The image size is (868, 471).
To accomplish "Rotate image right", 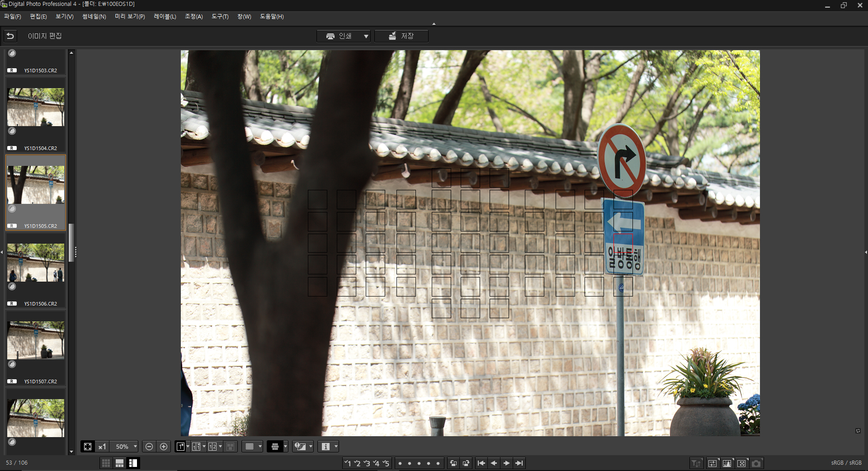I will coord(466,463).
